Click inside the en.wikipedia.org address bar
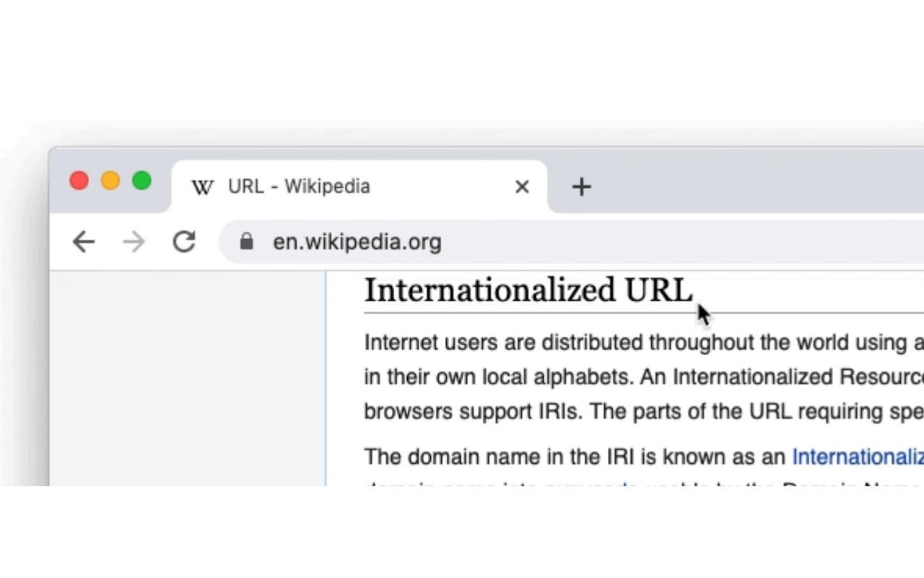 coord(357,241)
